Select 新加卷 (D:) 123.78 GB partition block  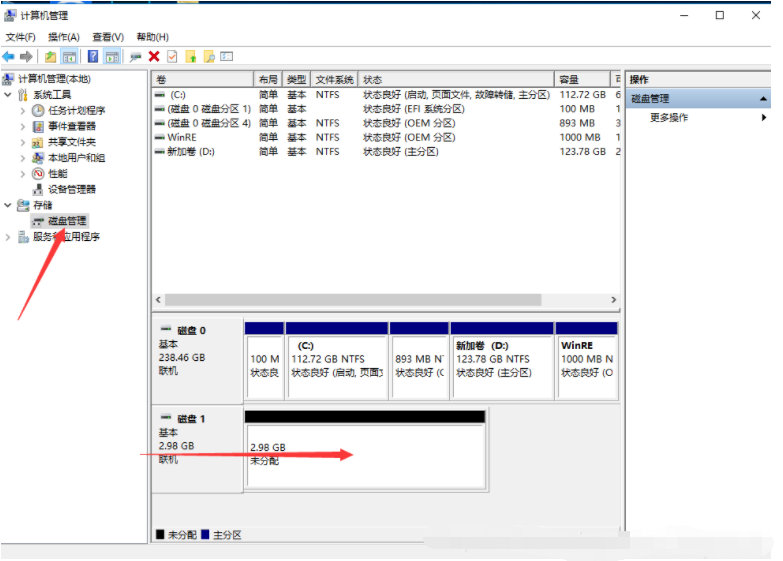pos(502,361)
